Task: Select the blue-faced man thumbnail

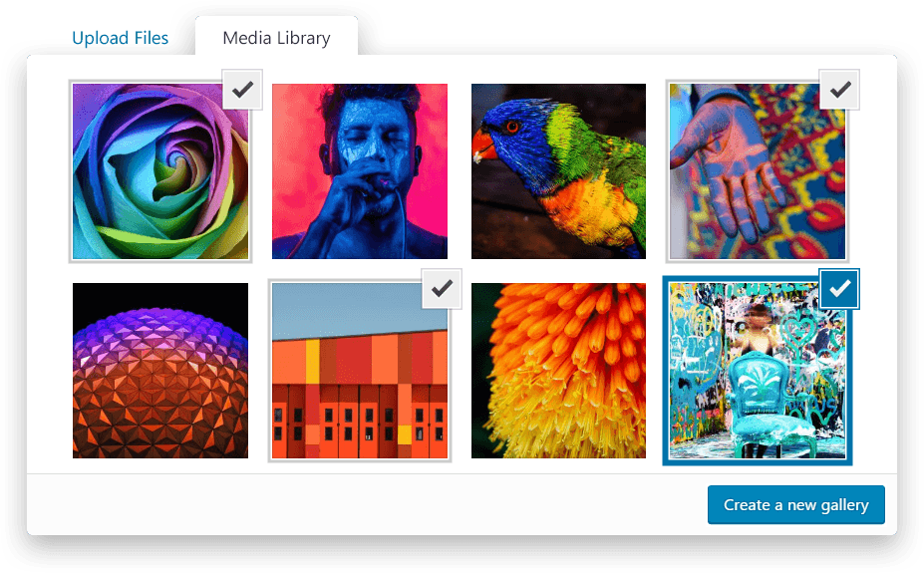Action: pos(360,171)
